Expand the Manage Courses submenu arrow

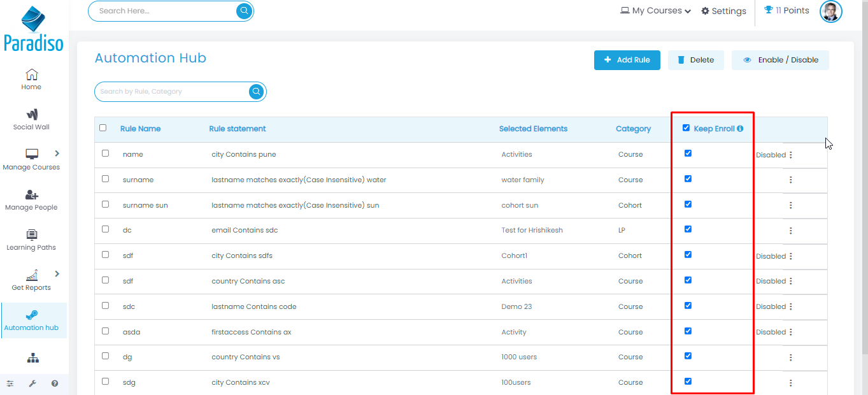[x=57, y=154]
